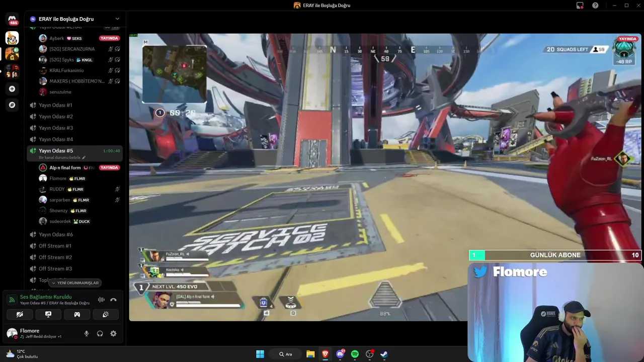This screenshot has height=362, width=644.
Task: Click the stream video of Alp n final form
Action: coord(385,177)
